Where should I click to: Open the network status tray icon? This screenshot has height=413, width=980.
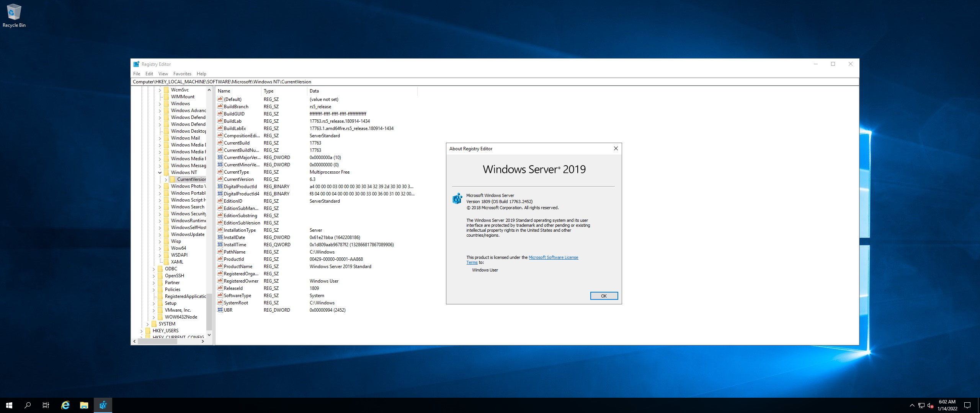tap(921, 405)
